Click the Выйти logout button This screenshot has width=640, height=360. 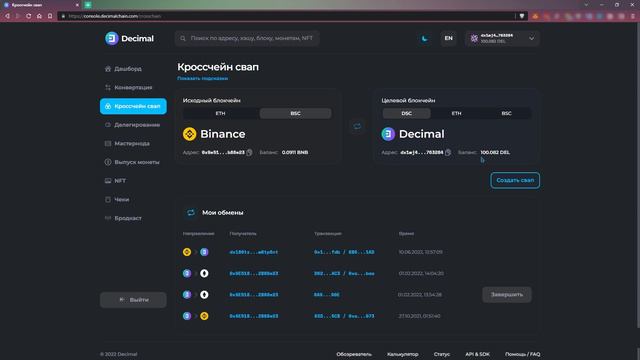pos(133,300)
